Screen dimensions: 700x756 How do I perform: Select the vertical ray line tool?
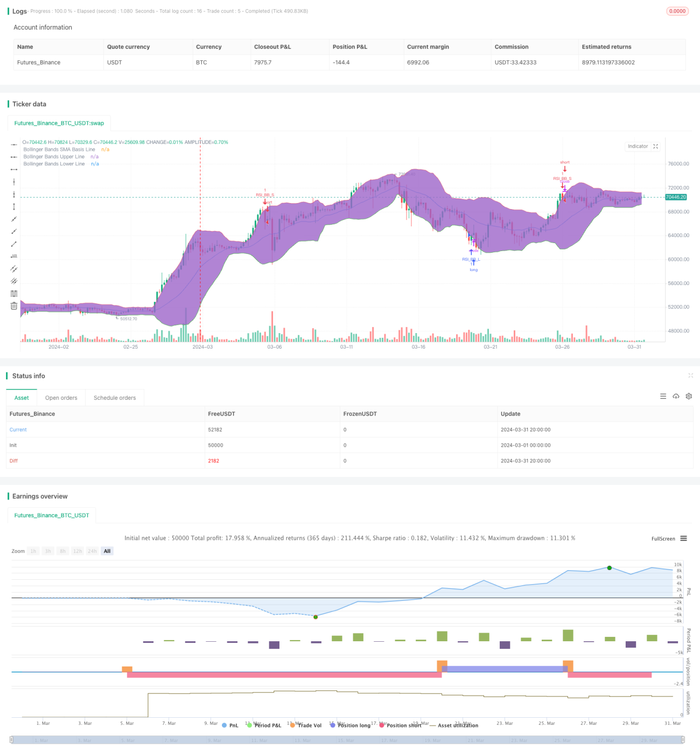(14, 194)
